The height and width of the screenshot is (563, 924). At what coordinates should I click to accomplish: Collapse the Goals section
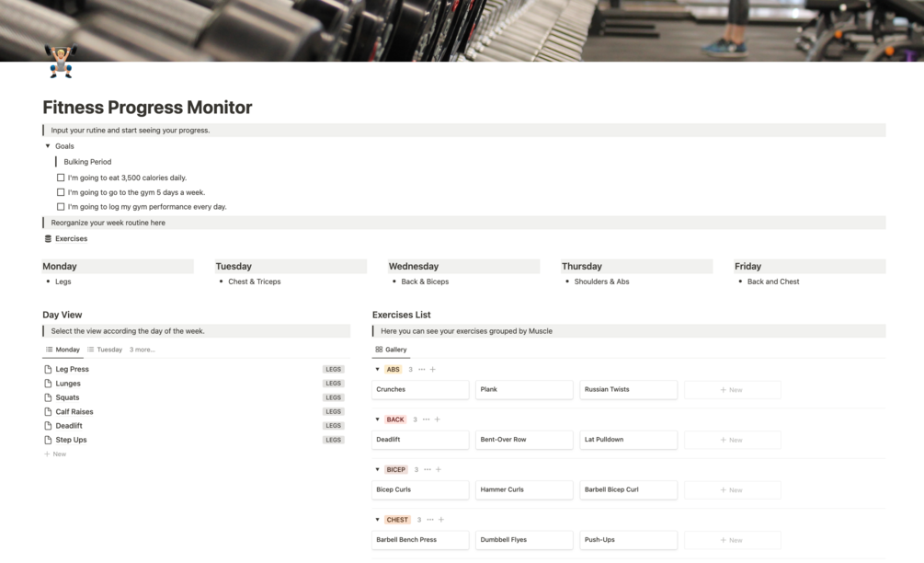click(48, 145)
